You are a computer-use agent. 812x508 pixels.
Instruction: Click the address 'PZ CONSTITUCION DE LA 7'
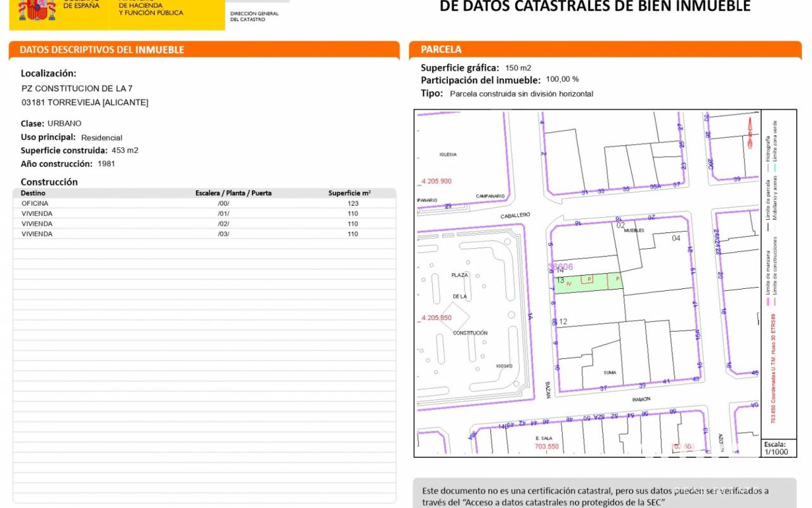(77, 88)
